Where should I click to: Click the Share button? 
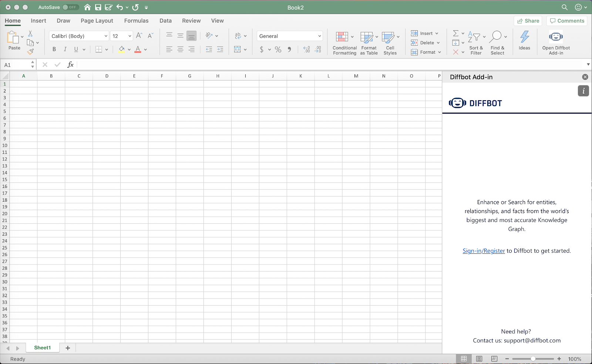528,21
